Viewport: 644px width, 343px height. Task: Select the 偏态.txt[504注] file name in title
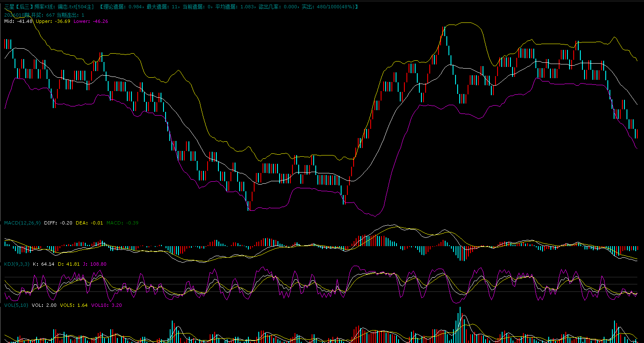pyautogui.click(x=76, y=7)
